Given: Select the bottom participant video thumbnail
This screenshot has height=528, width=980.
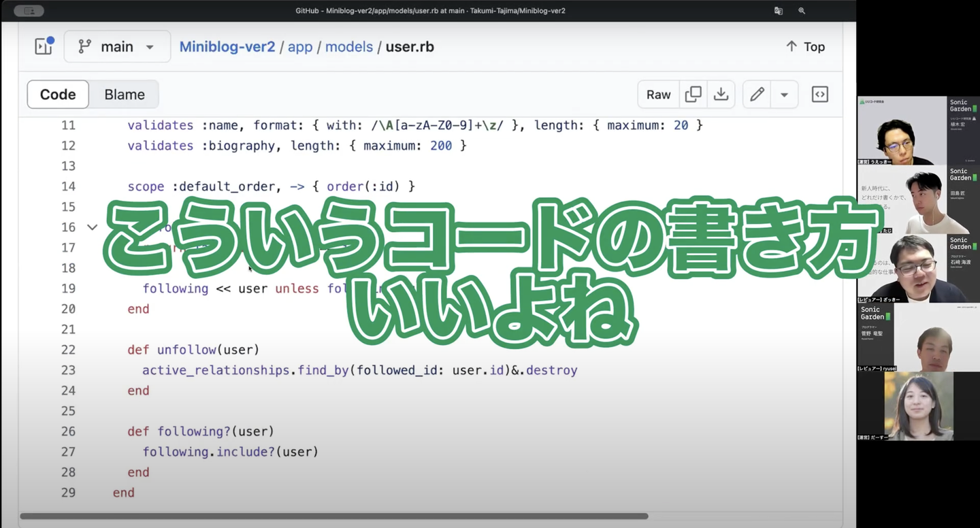Looking at the screenshot, I should coord(917,406).
